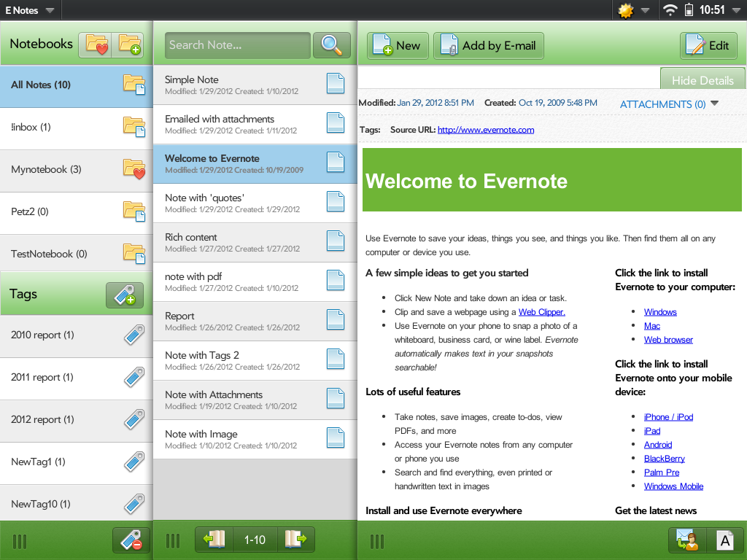
Task: Go to next page of notes
Action: click(x=295, y=540)
